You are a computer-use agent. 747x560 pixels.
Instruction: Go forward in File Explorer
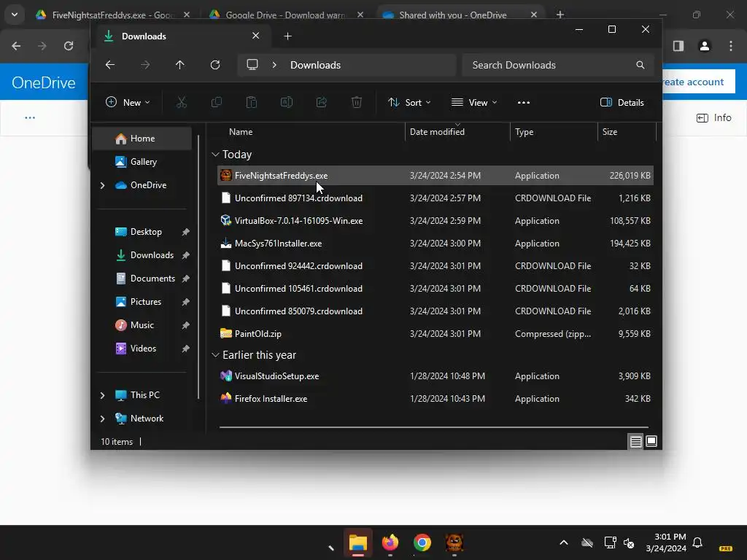tap(145, 65)
